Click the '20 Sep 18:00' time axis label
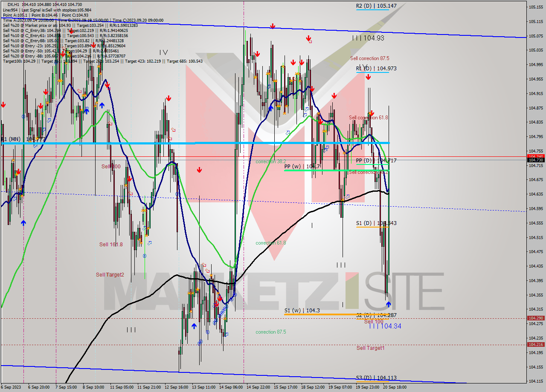546x392 pixels. (395, 387)
